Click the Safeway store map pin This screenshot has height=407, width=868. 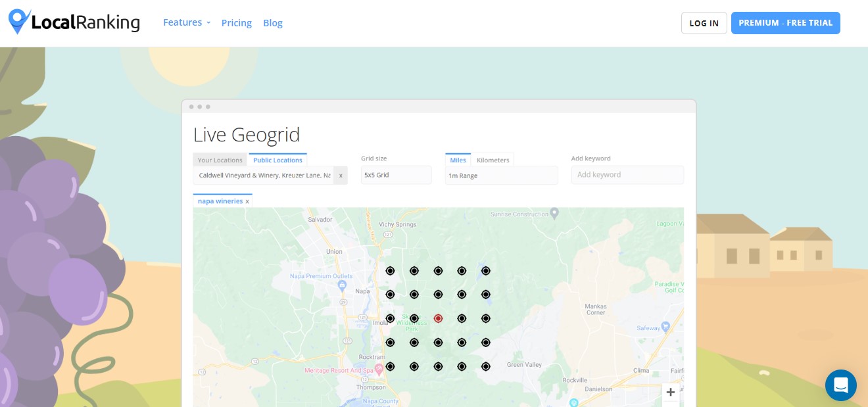(x=665, y=326)
